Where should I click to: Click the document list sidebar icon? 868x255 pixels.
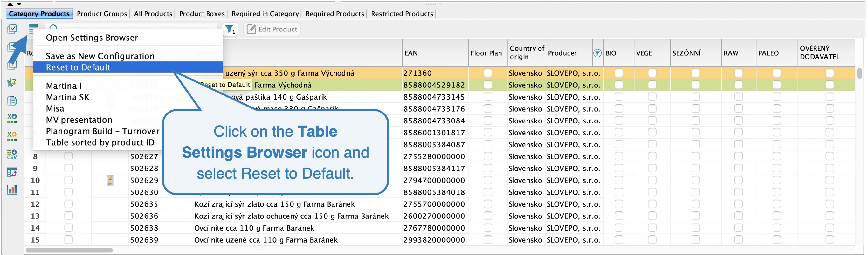12,100
